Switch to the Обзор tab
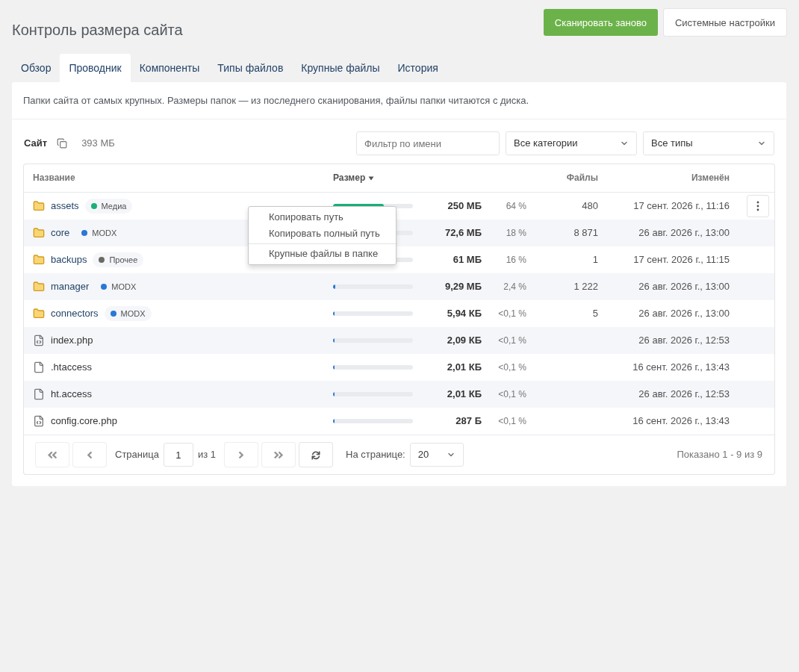Image resolution: width=799 pixels, height=672 pixels. coord(36,68)
